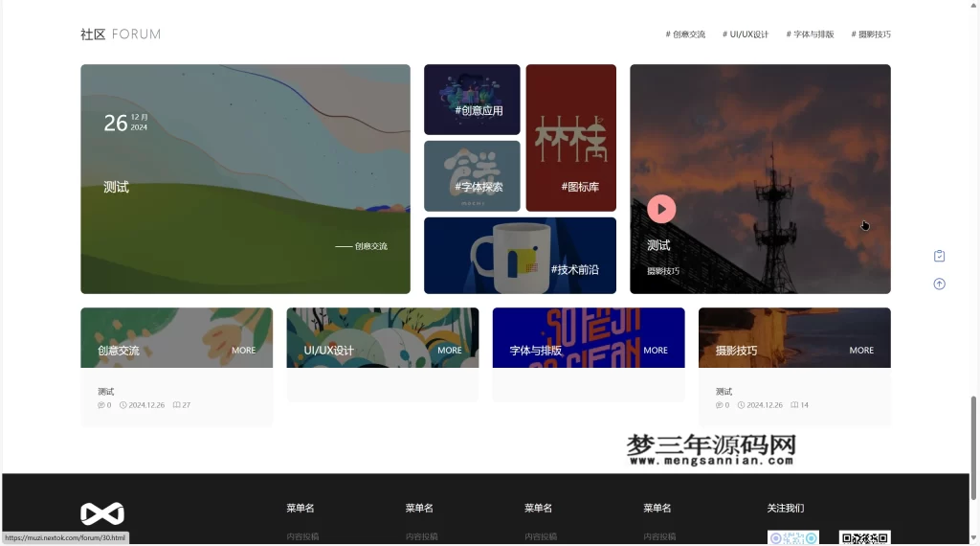980x546 pixels.
Task: Open the #技术前沿 mug tile
Action: coord(520,256)
